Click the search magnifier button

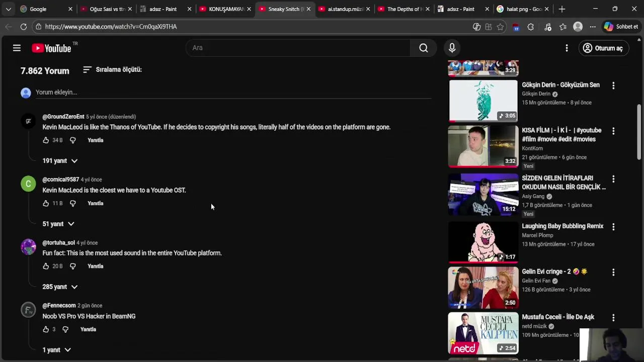(x=423, y=48)
